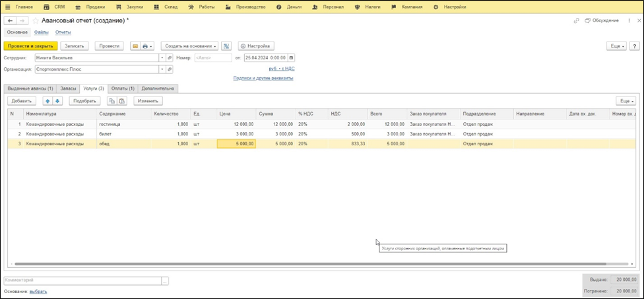Switch to the Выданные авансы tab
This screenshot has width=644, height=299.
pyautogui.click(x=30, y=88)
